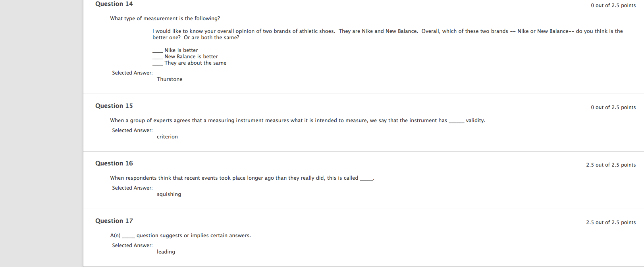Click 'What type of measurement is the following?'
Image resolution: width=644 pixels, height=267 pixels.
pos(165,19)
